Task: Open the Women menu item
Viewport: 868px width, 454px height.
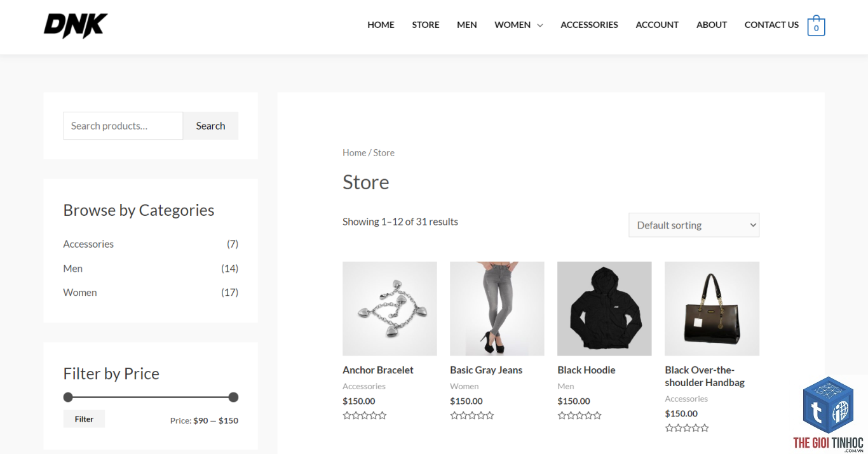Action: pyautogui.click(x=512, y=25)
